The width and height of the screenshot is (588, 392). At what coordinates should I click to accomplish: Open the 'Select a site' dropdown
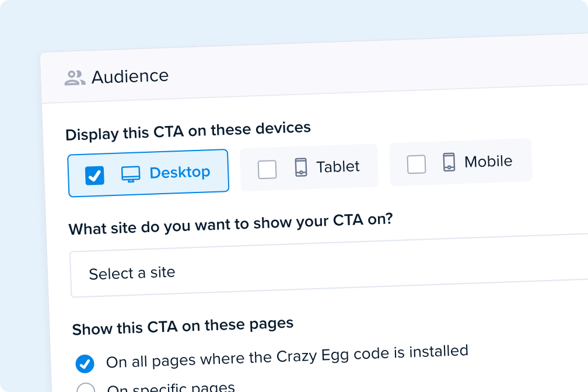tap(329, 265)
